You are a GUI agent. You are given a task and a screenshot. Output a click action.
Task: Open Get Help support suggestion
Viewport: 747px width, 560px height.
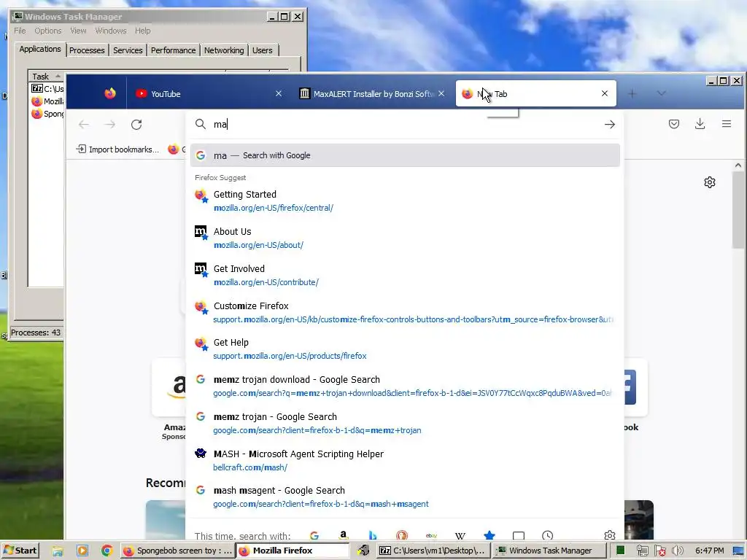tap(405, 349)
